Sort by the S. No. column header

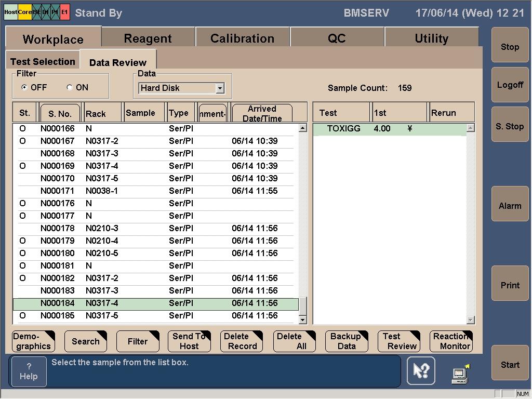[60, 113]
